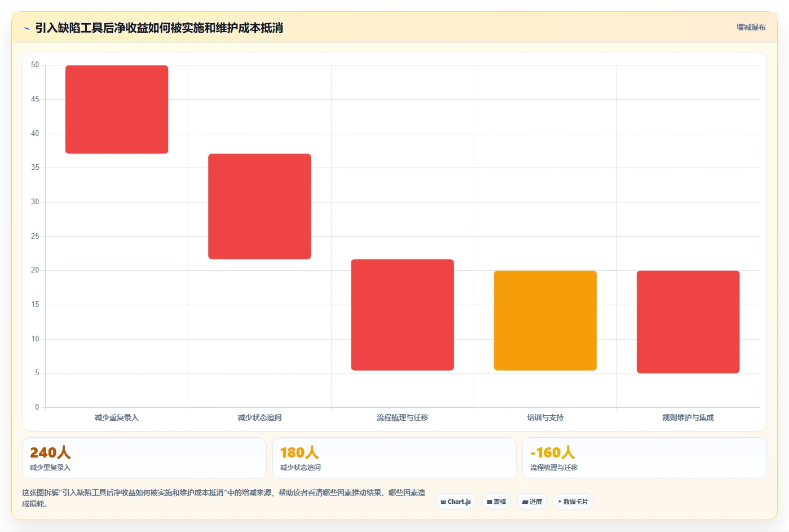Open the -160人 流程梳理与迁移 data card
789x532 pixels.
(x=644, y=458)
